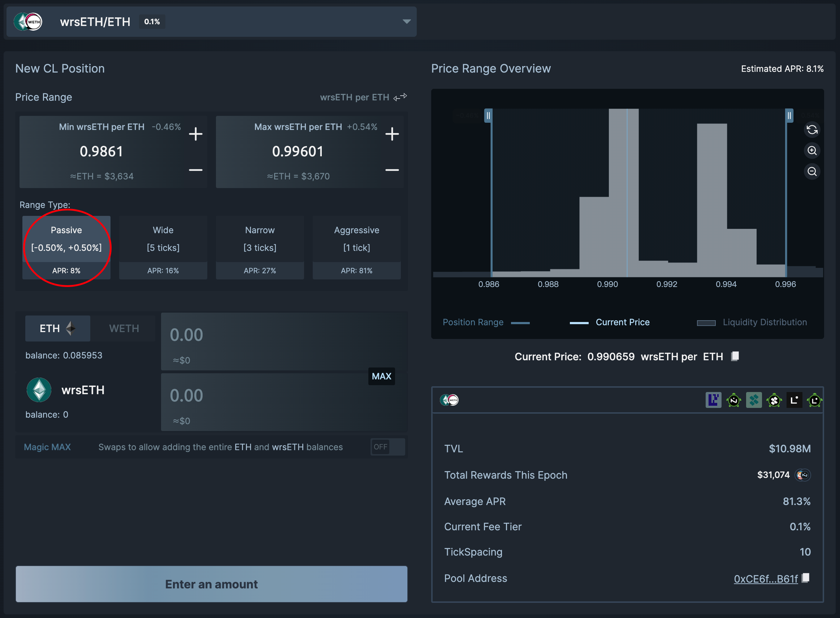Click the black square L protocol icon
The image size is (840, 618).
(794, 400)
